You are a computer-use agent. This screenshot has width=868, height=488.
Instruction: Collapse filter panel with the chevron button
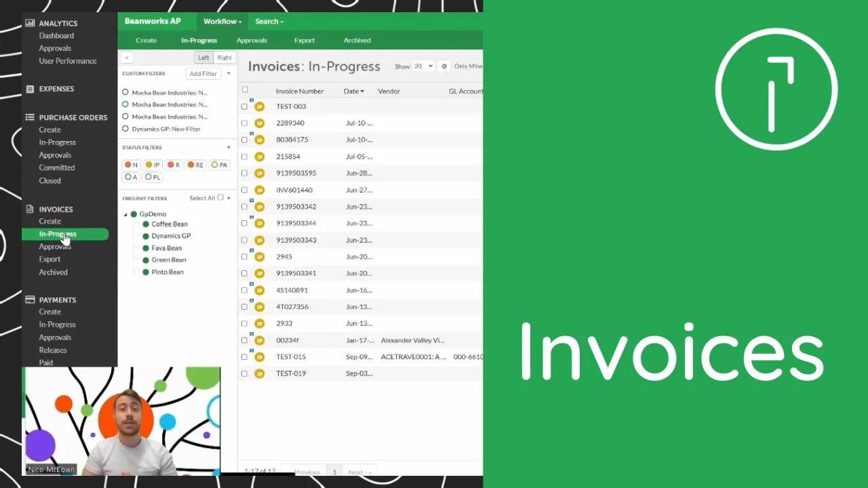coord(127,58)
